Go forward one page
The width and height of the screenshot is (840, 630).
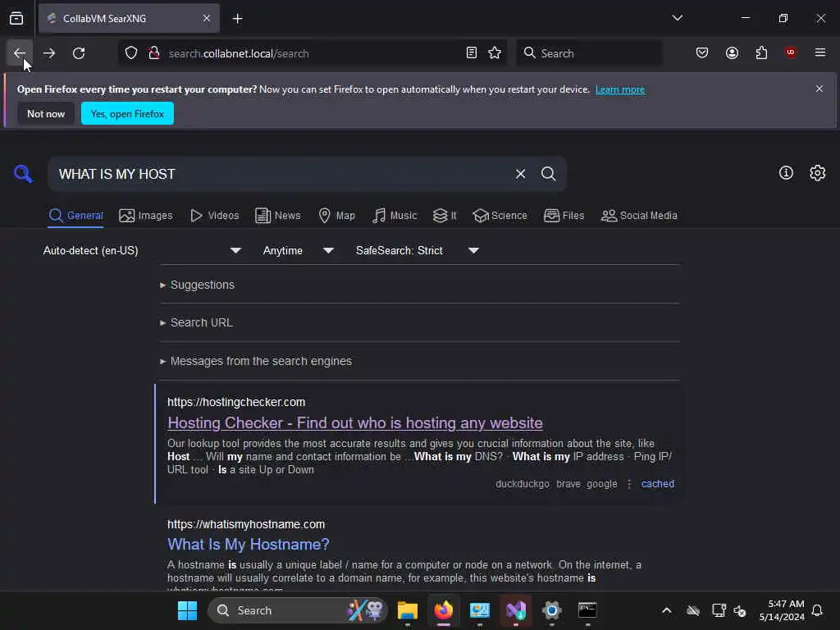pos(49,53)
